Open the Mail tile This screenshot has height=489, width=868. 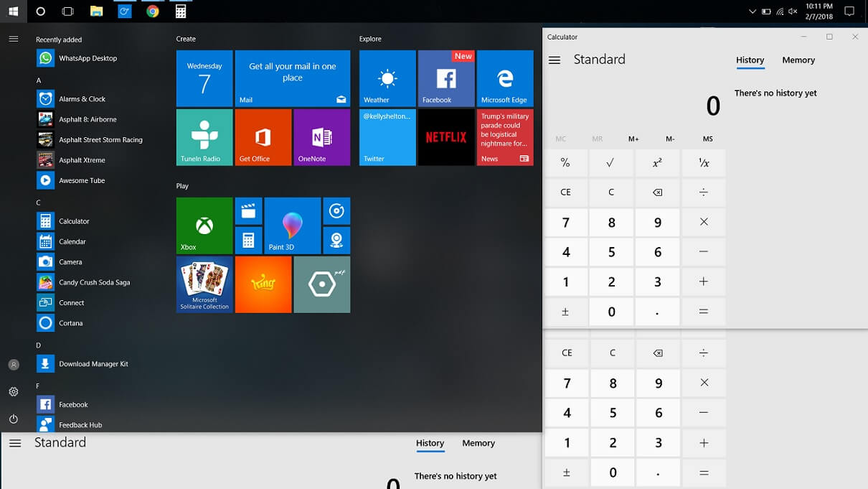tap(293, 78)
